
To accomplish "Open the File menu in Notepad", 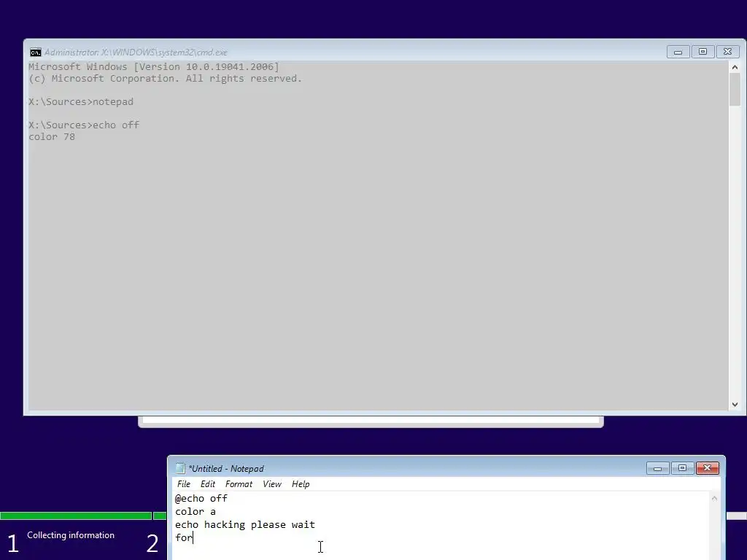I will tap(183, 484).
